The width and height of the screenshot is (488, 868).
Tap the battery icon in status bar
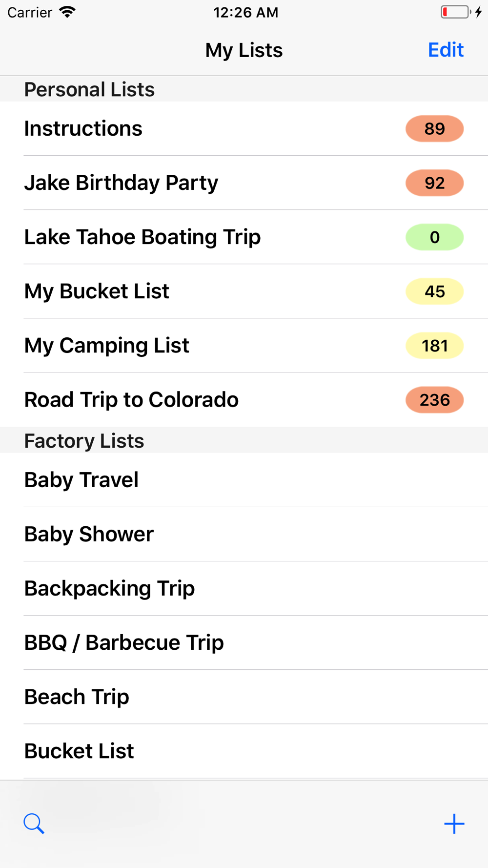[456, 12]
